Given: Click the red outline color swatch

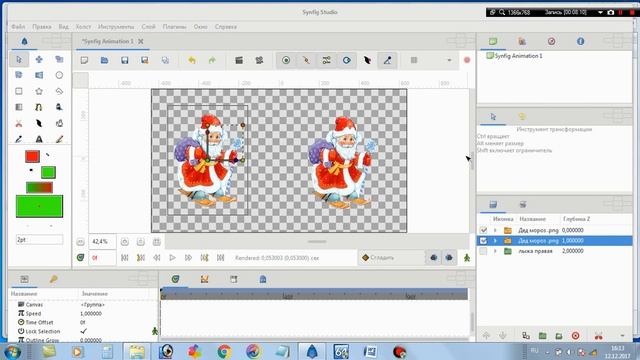Looking at the screenshot, I should (x=32, y=156).
